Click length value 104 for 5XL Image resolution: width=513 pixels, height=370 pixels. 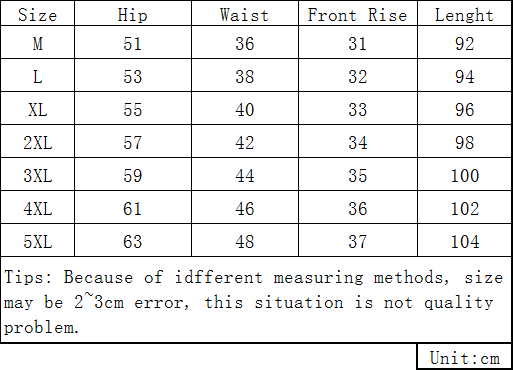(x=465, y=242)
